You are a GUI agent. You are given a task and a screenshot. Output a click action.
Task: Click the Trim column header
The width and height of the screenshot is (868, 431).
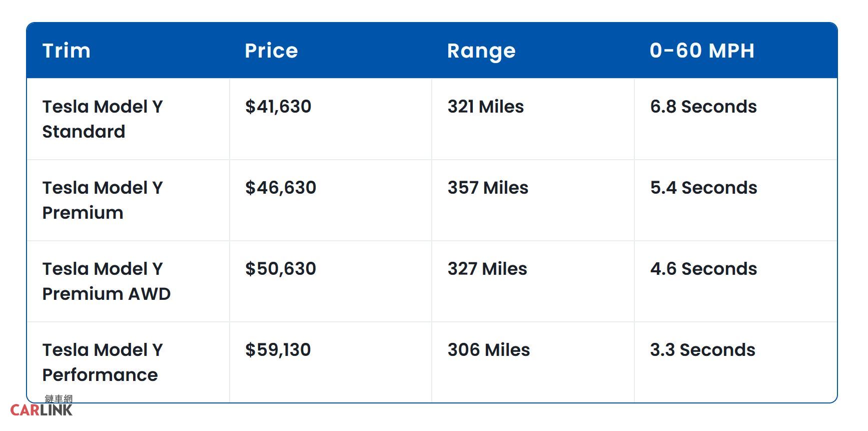coord(67,51)
